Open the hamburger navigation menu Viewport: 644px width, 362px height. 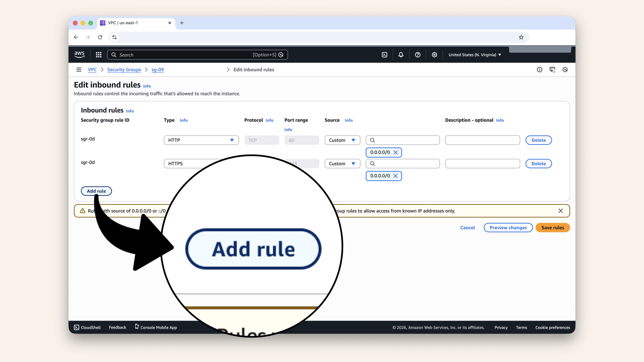coord(79,69)
